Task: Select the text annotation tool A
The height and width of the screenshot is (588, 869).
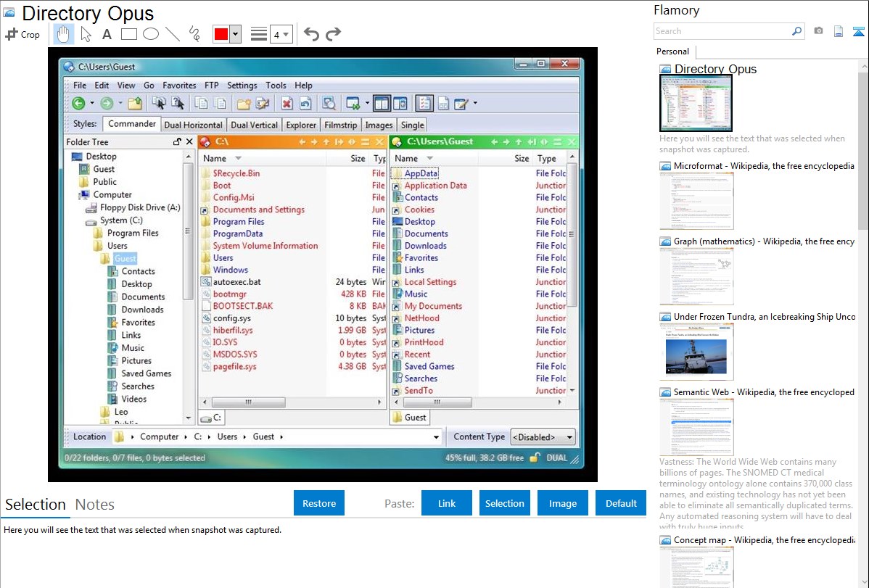Action: click(107, 34)
